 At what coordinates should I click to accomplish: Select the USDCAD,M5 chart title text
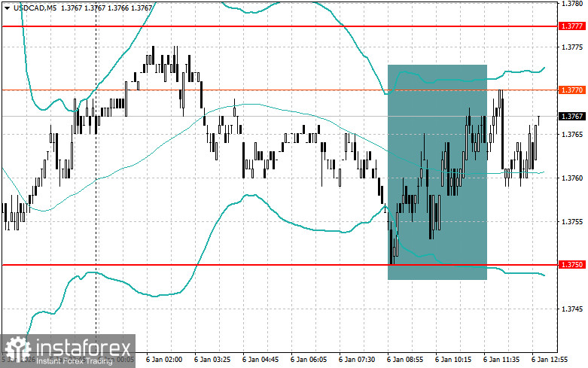click(35, 8)
